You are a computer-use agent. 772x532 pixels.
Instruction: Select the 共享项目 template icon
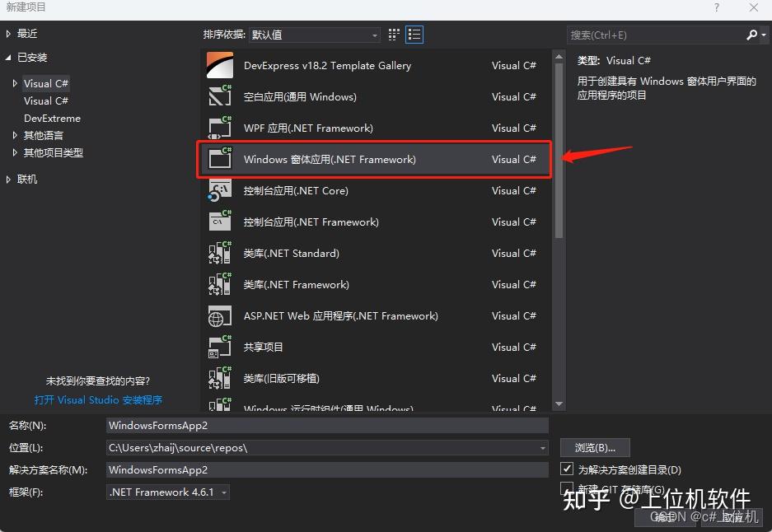point(220,347)
